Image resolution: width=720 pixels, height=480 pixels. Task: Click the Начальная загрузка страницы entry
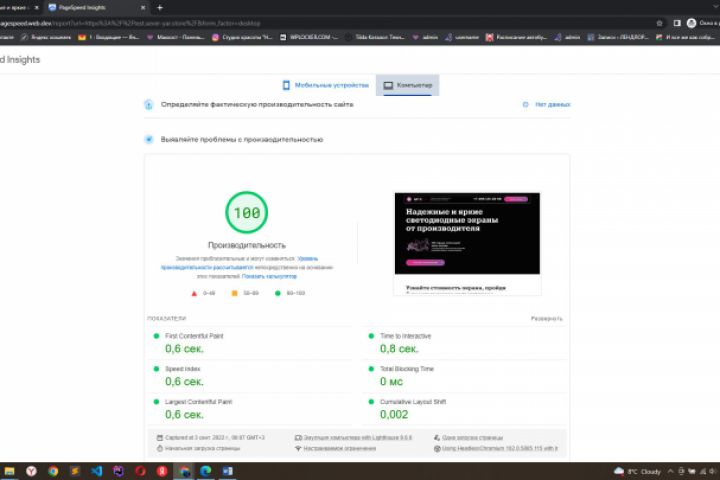pos(202,448)
